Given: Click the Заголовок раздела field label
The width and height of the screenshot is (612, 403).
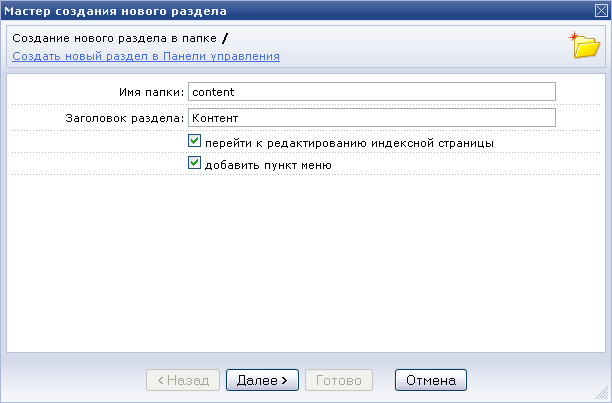Looking at the screenshot, I should (125, 118).
